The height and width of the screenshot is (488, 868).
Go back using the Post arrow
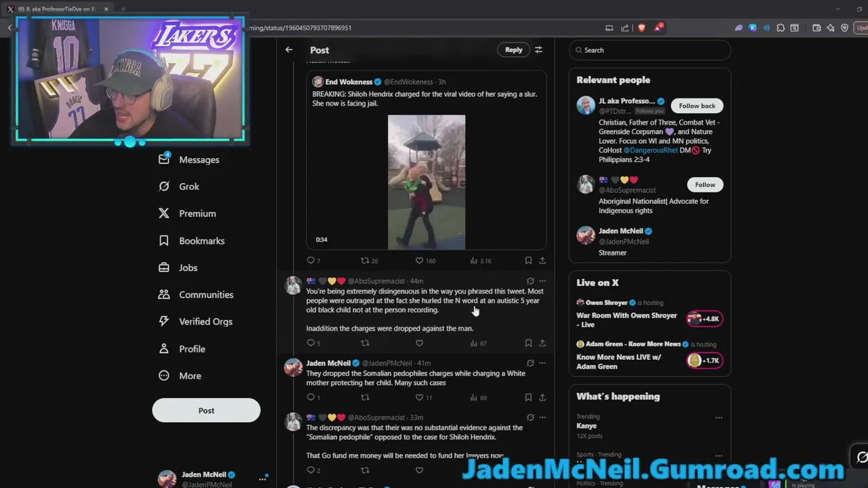tap(289, 49)
